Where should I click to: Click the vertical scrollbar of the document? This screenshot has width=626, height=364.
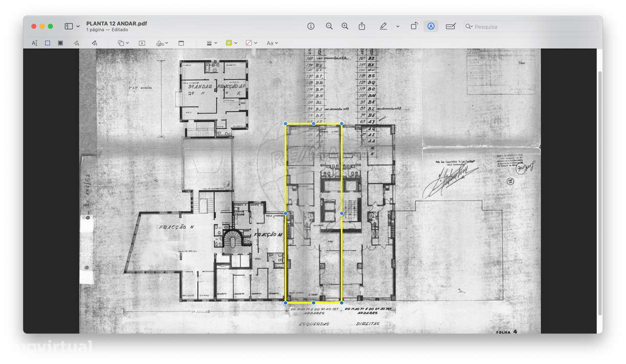(x=600, y=193)
